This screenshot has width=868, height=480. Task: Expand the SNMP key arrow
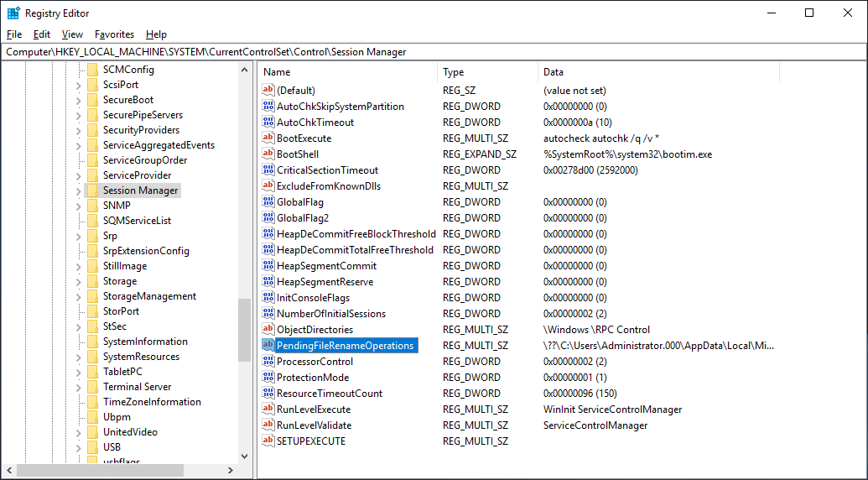point(79,206)
